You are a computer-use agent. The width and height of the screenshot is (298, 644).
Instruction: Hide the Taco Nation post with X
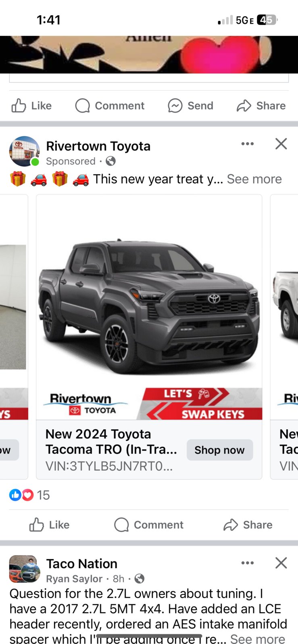pyautogui.click(x=281, y=563)
